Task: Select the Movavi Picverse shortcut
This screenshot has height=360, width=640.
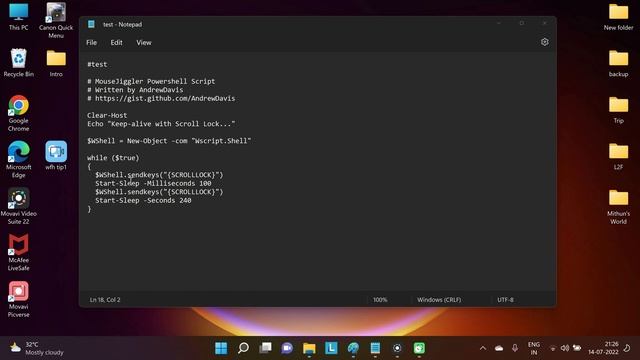Action: (19, 299)
